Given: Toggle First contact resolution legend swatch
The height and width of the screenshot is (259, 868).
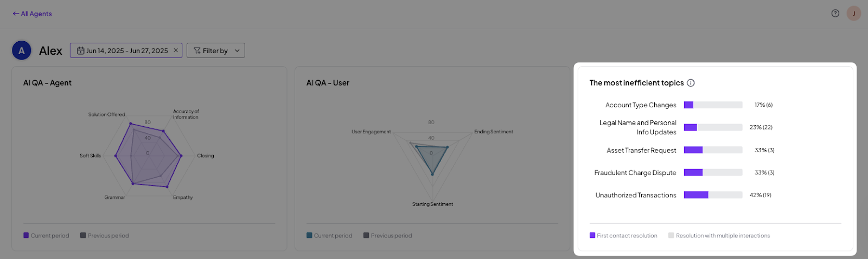Looking at the screenshot, I should pyautogui.click(x=592, y=236).
